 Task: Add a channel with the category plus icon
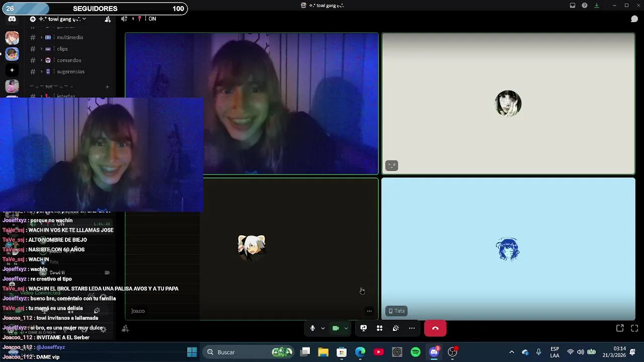point(107,86)
